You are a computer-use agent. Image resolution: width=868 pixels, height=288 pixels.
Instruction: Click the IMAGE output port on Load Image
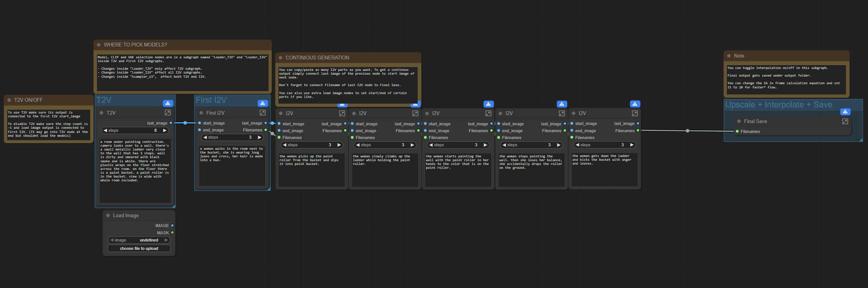point(172,226)
